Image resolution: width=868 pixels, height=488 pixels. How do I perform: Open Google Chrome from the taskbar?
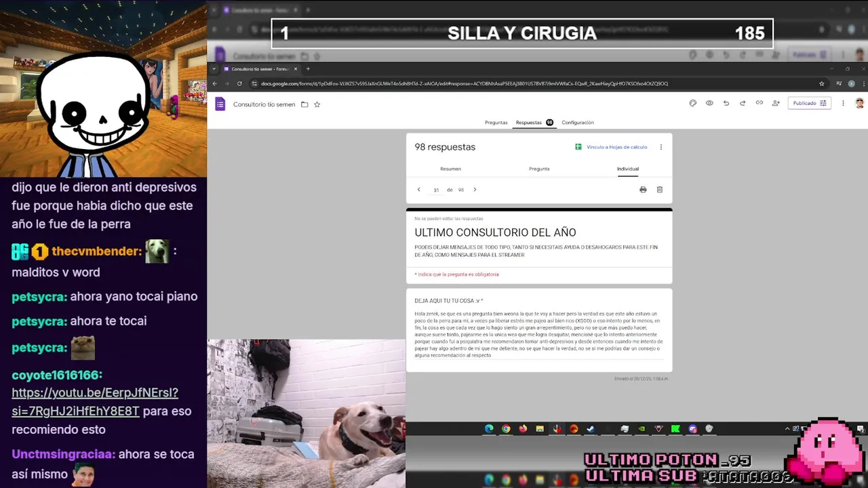(506, 428)
